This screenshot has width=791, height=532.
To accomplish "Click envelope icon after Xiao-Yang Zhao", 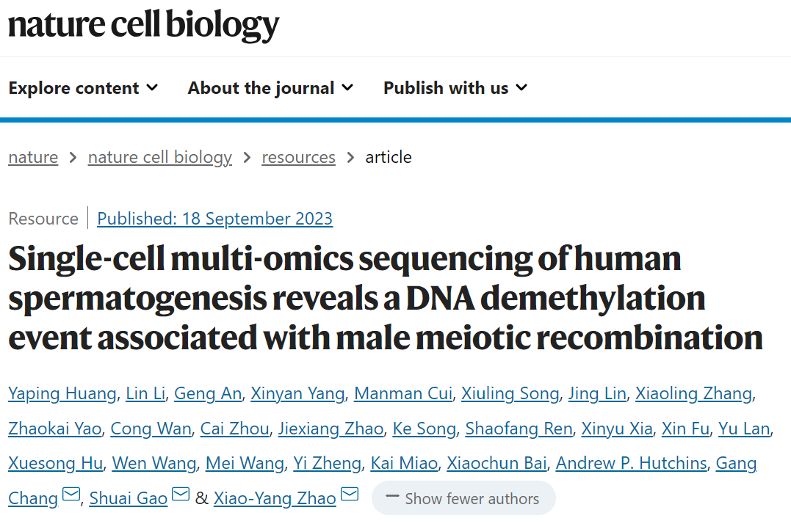I will [350, 496].
